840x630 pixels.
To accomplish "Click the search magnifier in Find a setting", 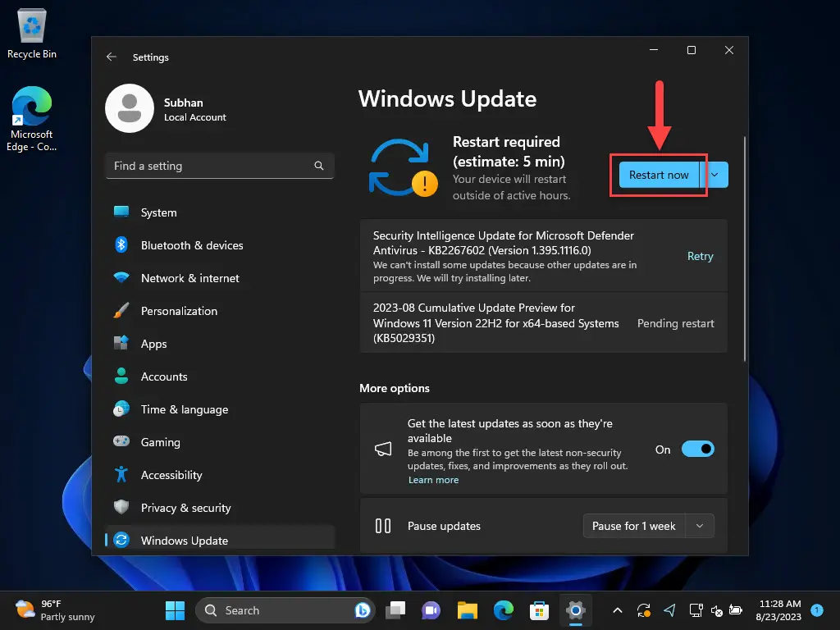I will 319,166.
